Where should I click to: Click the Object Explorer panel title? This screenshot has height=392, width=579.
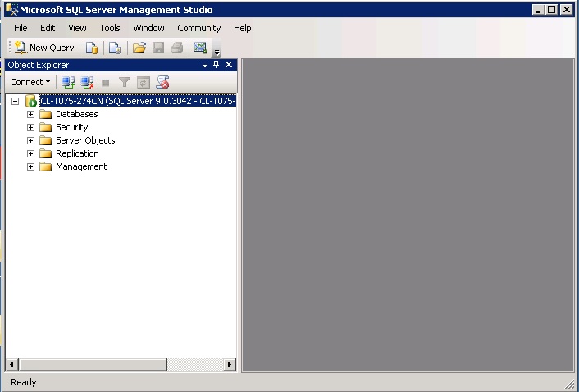[x=39, y=65]
